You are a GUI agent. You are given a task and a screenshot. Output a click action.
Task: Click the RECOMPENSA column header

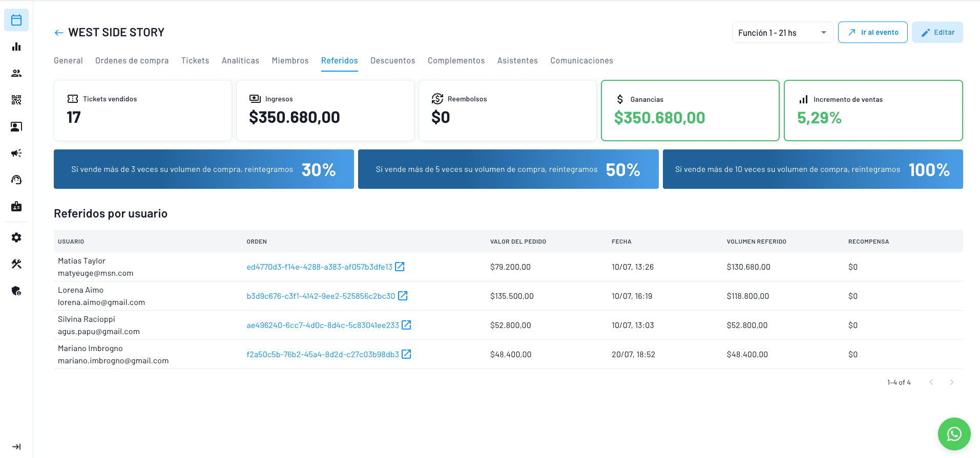[x=868, y=242]
